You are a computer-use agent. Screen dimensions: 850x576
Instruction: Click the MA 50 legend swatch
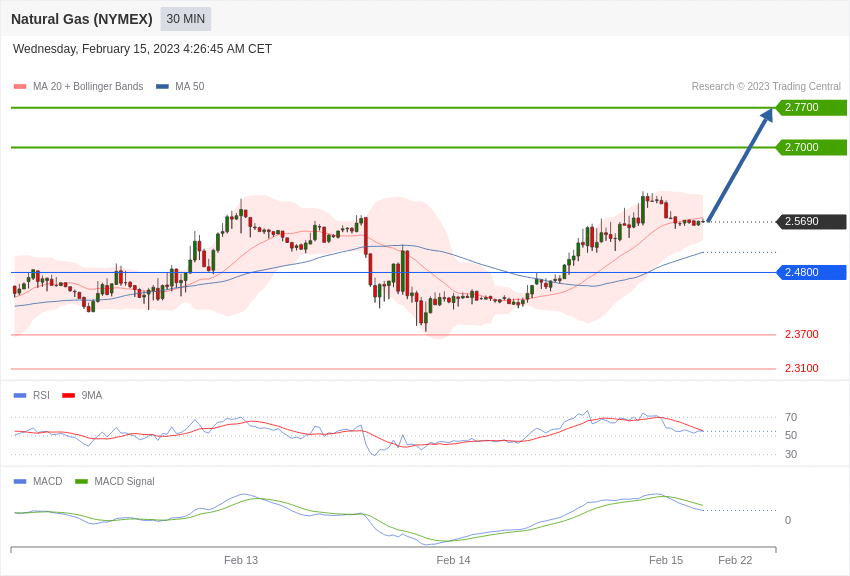click(162, 87)
